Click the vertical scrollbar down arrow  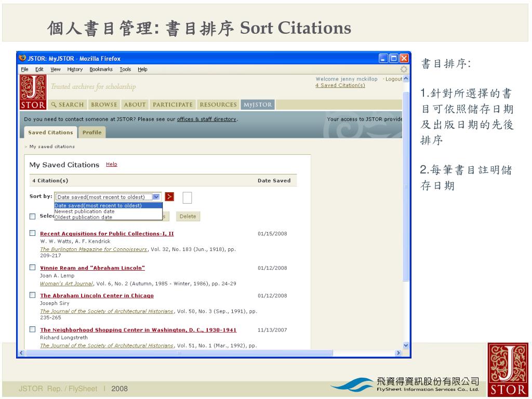click(x=406, y=345)
